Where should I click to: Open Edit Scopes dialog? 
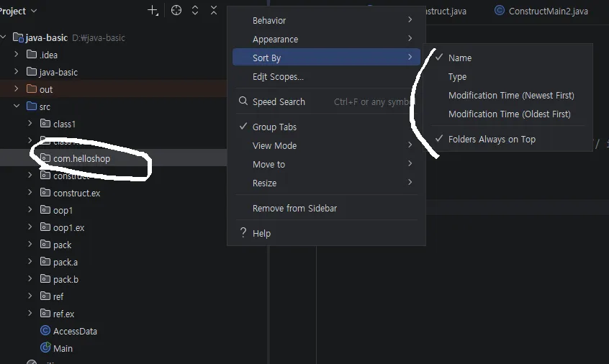[x=278, y=77]
